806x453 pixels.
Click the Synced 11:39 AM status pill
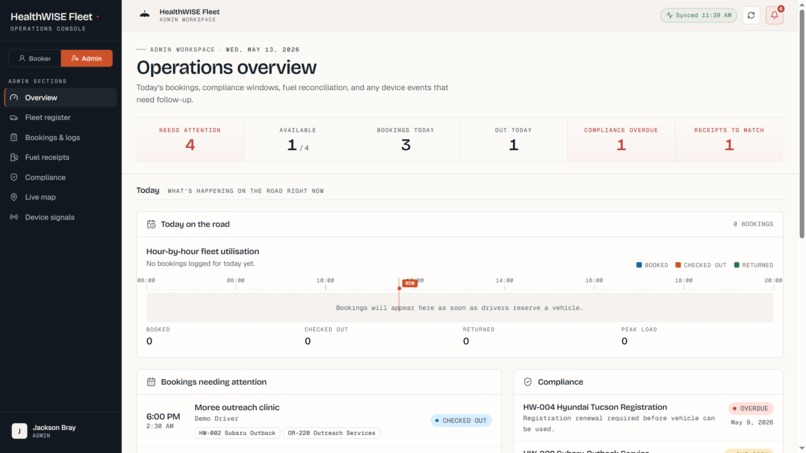point(699,15)
